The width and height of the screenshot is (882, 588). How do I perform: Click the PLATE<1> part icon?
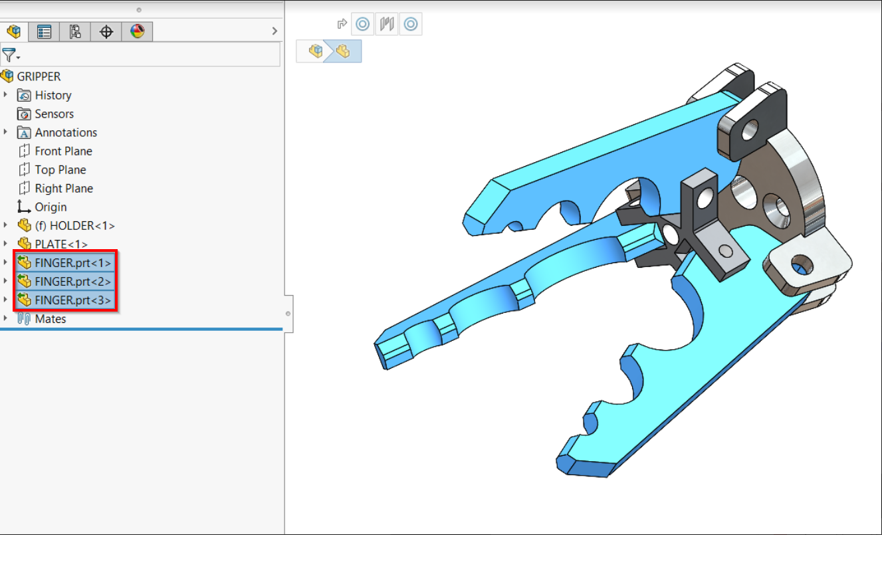click(25, 244)
